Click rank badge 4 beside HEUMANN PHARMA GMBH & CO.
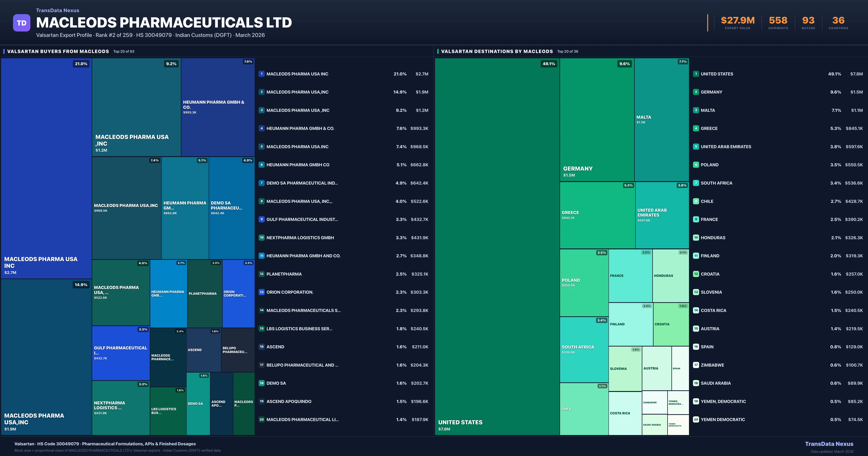Screen dimensions: 868x456 pyautogui.click(x=261, y=128)
